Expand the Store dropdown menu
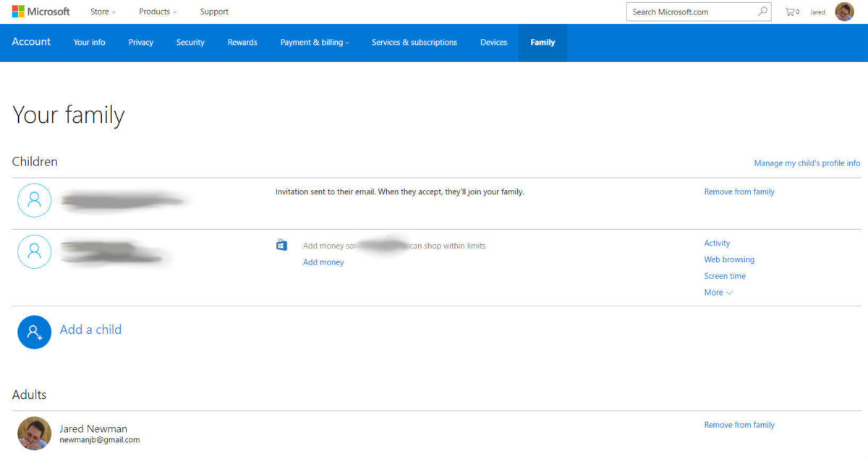The height and width of the screenshot is (461, 868). pos(103,12)
